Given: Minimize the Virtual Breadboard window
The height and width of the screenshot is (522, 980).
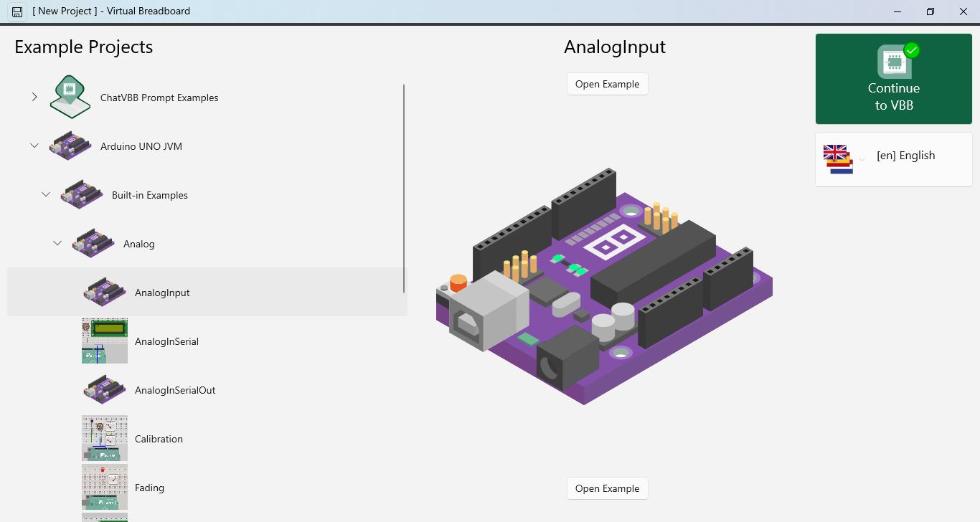Looking at the screenshot, I should tap(897, 11).
